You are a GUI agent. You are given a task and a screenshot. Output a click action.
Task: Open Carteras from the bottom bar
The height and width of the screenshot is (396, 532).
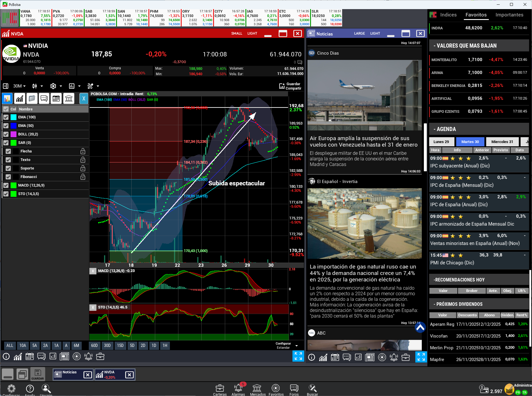[220, 390]
